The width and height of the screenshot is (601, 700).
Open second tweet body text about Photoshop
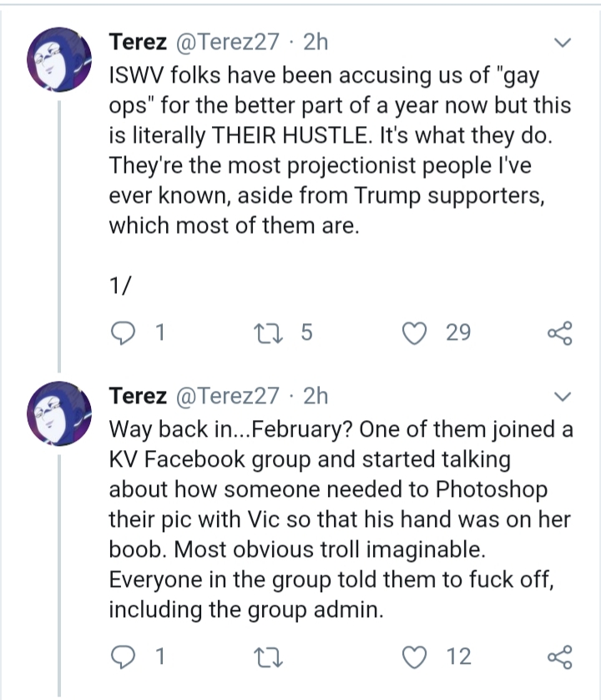click(341, 520)
